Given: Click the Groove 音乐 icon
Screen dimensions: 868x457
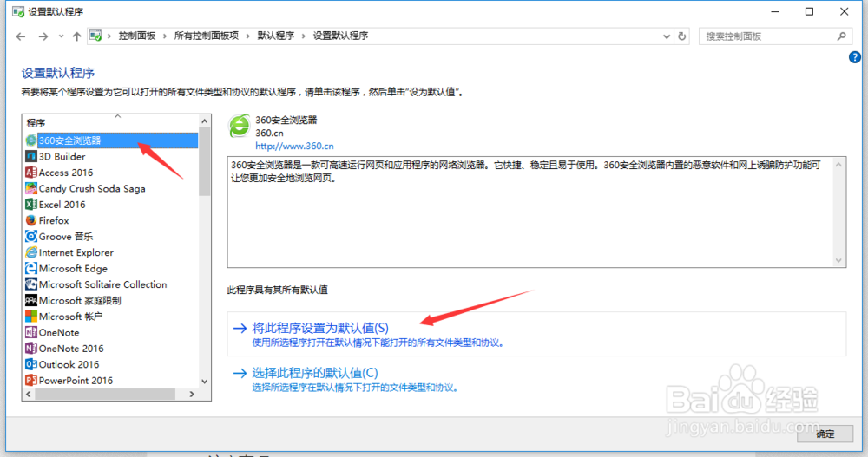Looking at the screenshot, I should coord(31,237).
